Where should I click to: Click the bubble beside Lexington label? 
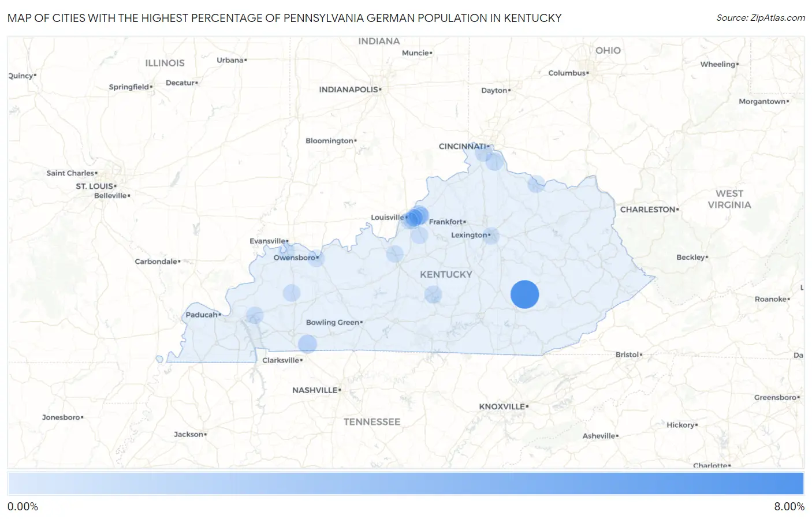point(491,236)
